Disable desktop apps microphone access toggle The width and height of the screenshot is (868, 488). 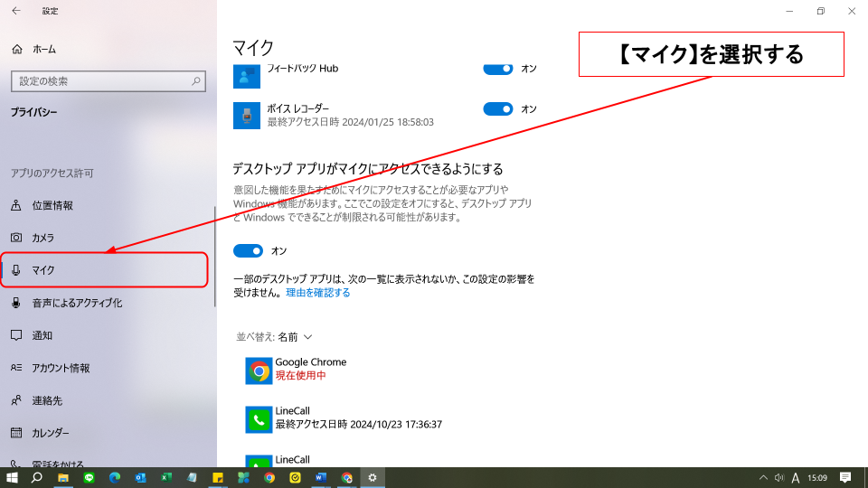click(248, 250)
